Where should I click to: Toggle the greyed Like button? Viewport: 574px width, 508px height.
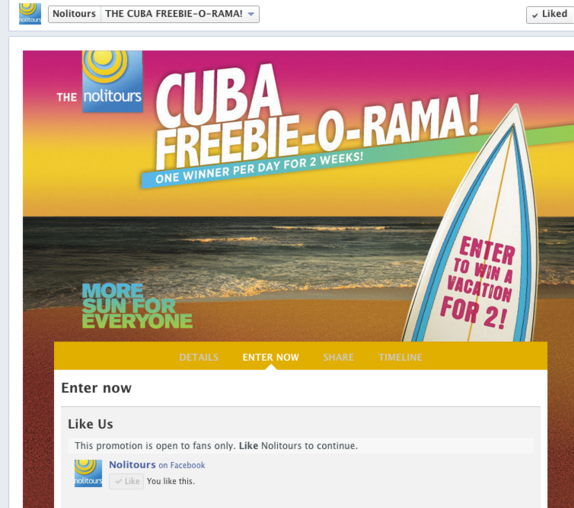126,481
